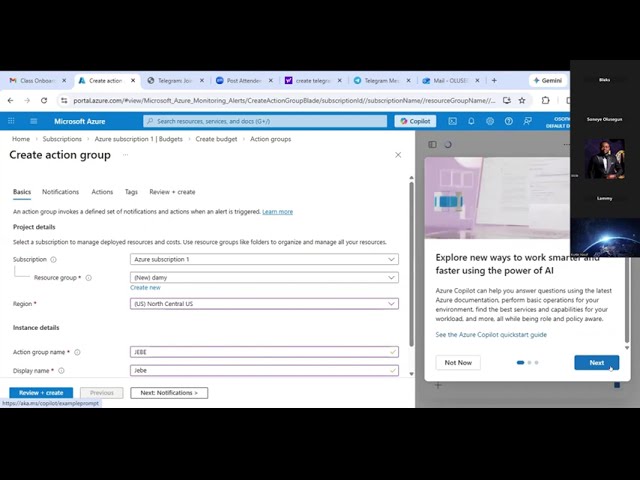Click Azure subscription 1 | Budgets breadcrumb
This screenshot has width=640, height=480.
(138, 139)
